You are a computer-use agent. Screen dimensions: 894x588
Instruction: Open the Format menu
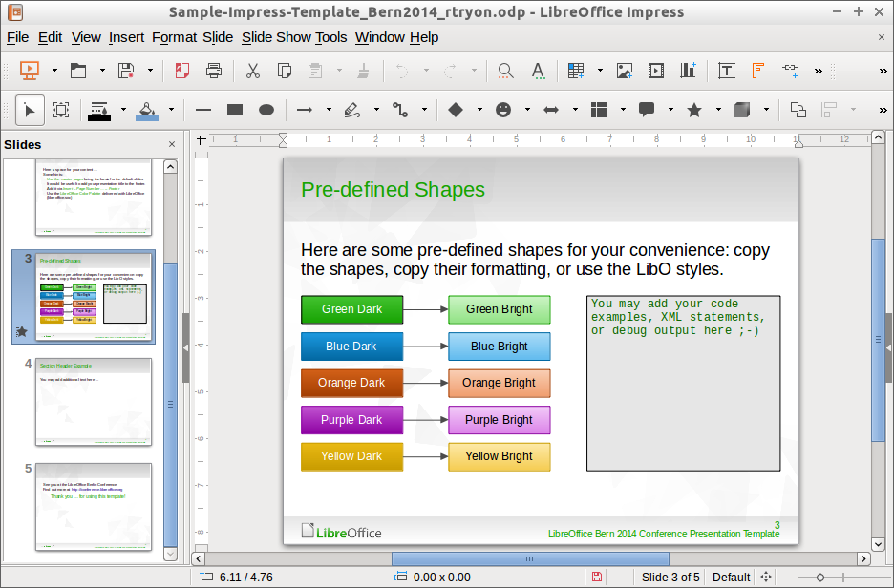pos(174,37)
